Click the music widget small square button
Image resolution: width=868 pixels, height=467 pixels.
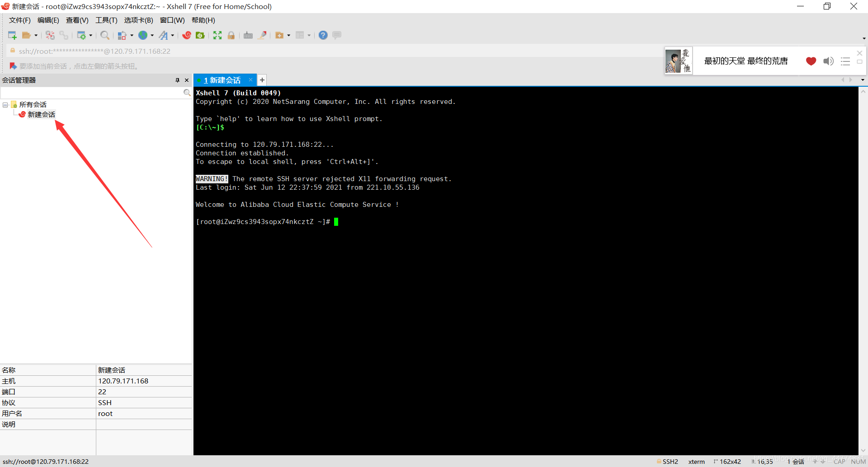pyautogui.click(x=860, y=62)
